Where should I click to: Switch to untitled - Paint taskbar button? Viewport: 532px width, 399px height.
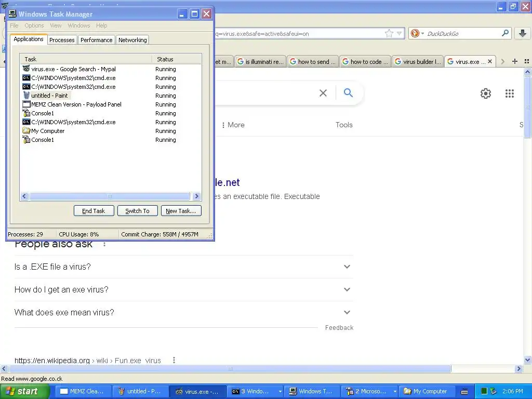[140, 391]
